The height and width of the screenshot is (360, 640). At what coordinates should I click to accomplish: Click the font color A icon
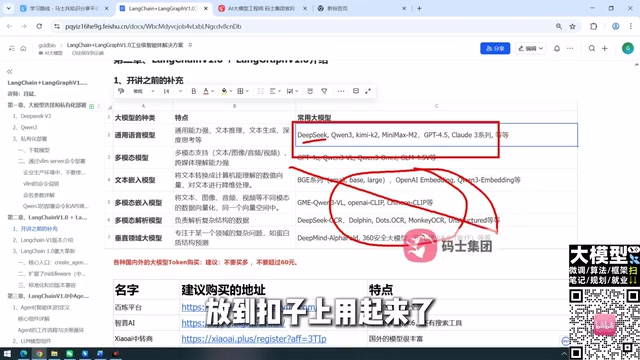(x=206, y=91)
